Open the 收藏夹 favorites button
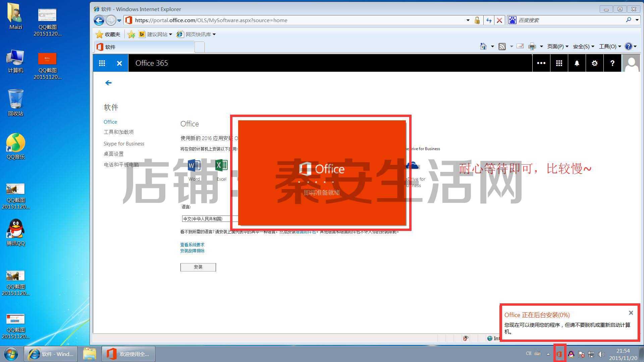The height and width of the screenshot is (362, 644). click(x=108, y=34)
